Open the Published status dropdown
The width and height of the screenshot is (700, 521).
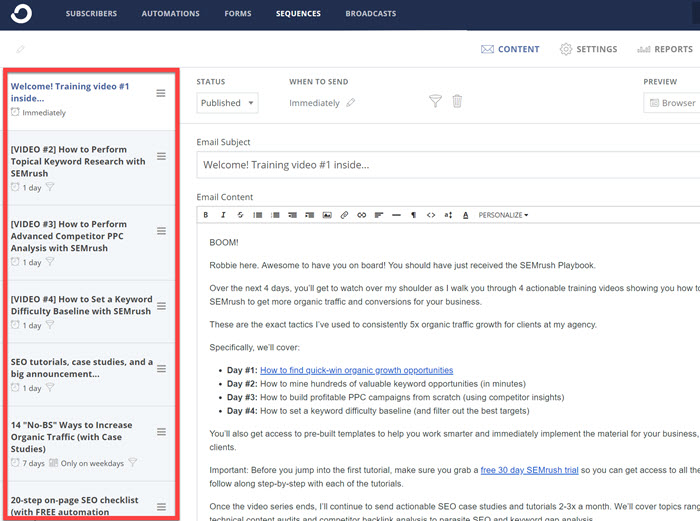[227, 103]
